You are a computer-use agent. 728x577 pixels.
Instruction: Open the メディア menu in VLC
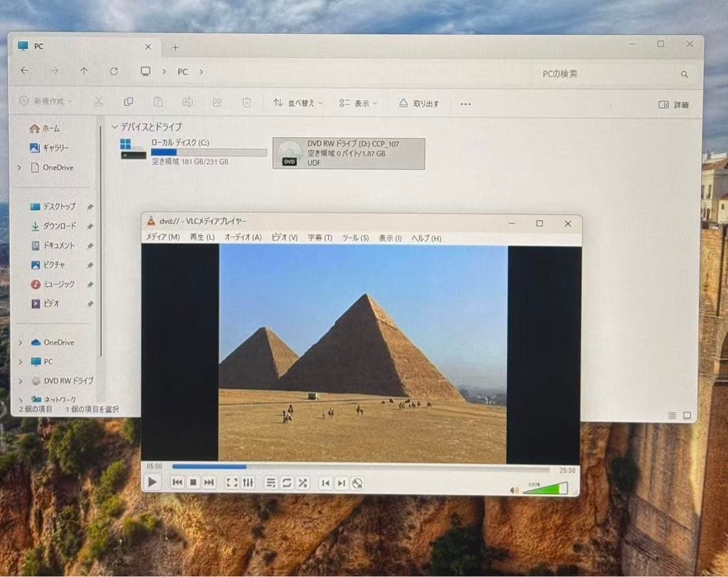tap(161, 238)
